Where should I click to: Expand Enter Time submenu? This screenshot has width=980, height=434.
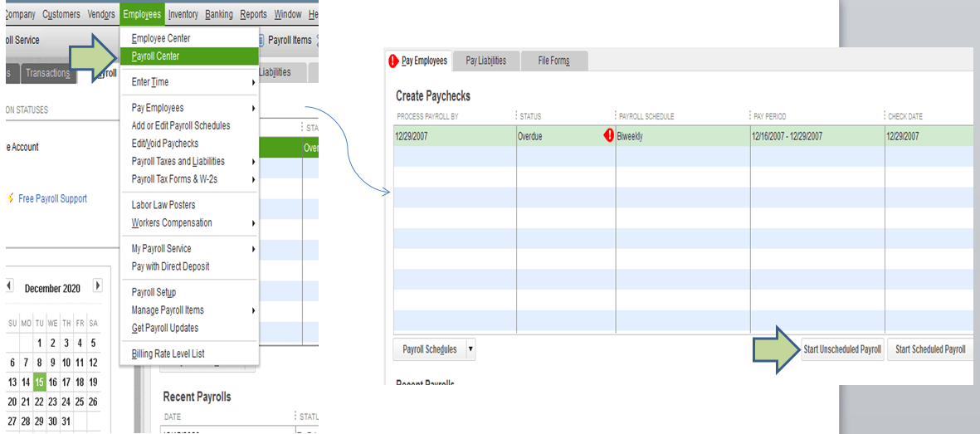(189, 82)
